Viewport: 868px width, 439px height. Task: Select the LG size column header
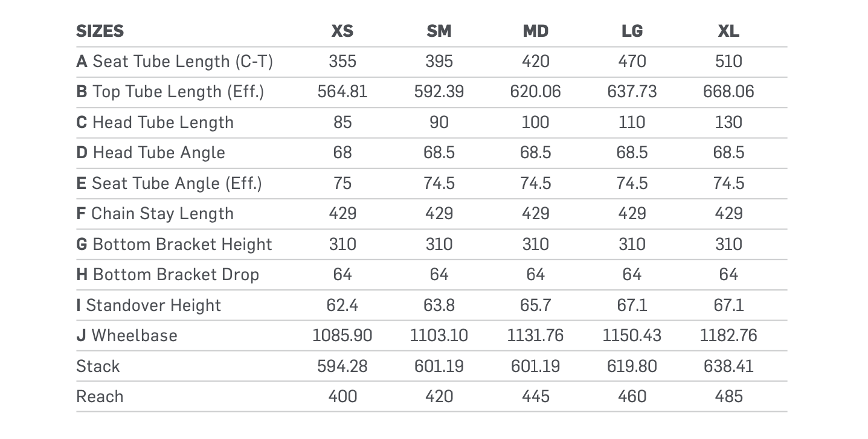[x=632, y=31]
